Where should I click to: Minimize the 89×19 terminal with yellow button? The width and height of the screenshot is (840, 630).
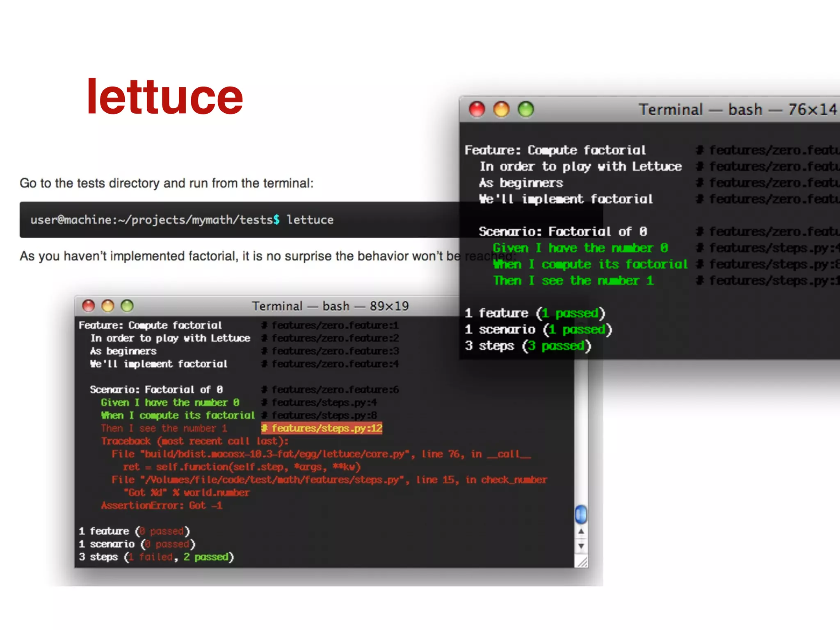pos(108,306)
